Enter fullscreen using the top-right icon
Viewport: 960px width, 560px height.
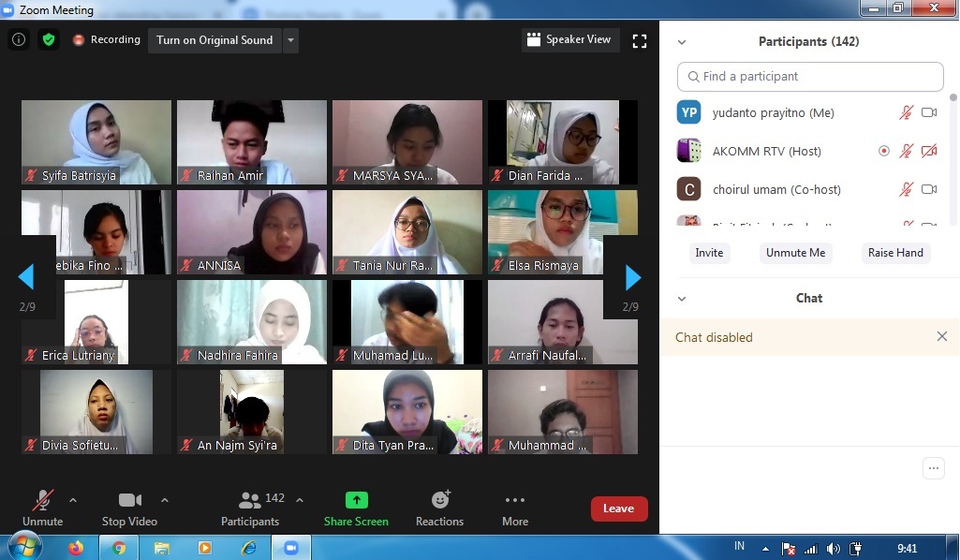(x=640, y=40)
